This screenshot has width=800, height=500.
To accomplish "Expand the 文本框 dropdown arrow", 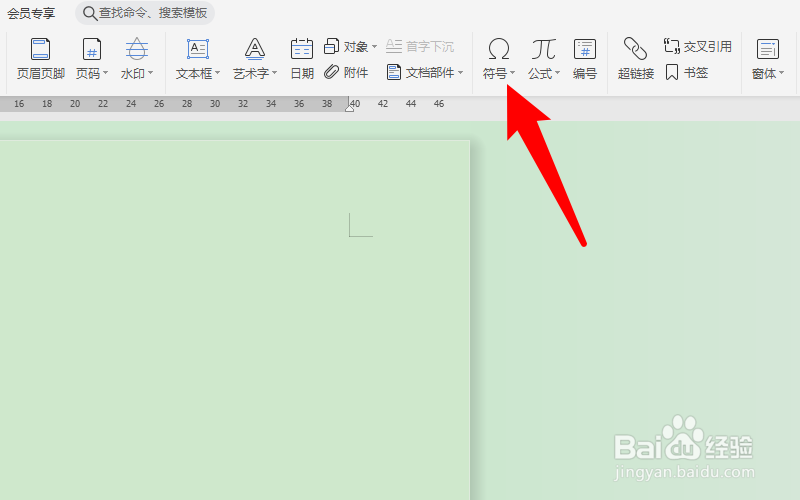I will [x=217, y=73].
